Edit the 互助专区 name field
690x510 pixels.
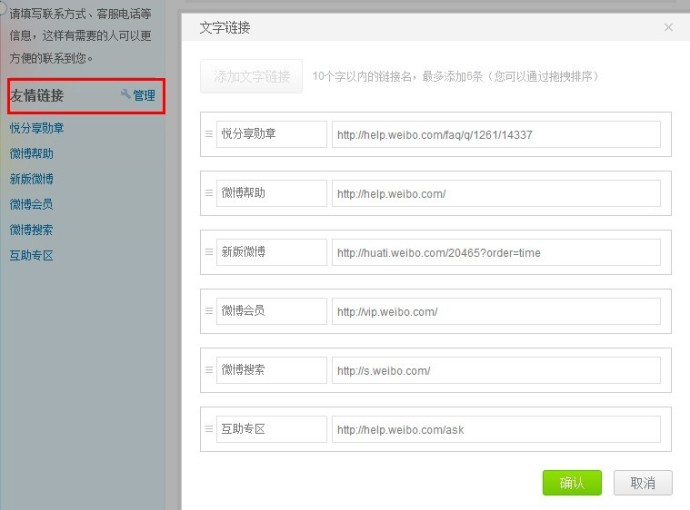[272, 429]
